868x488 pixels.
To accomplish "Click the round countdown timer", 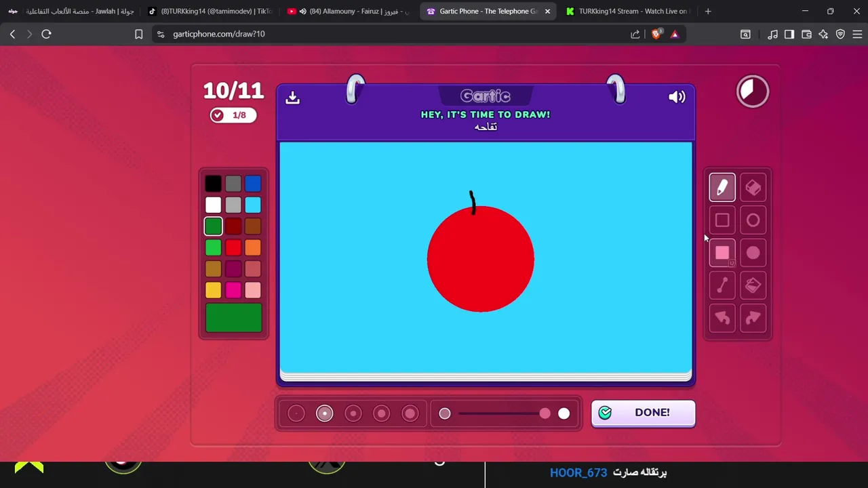I will 753,91.
